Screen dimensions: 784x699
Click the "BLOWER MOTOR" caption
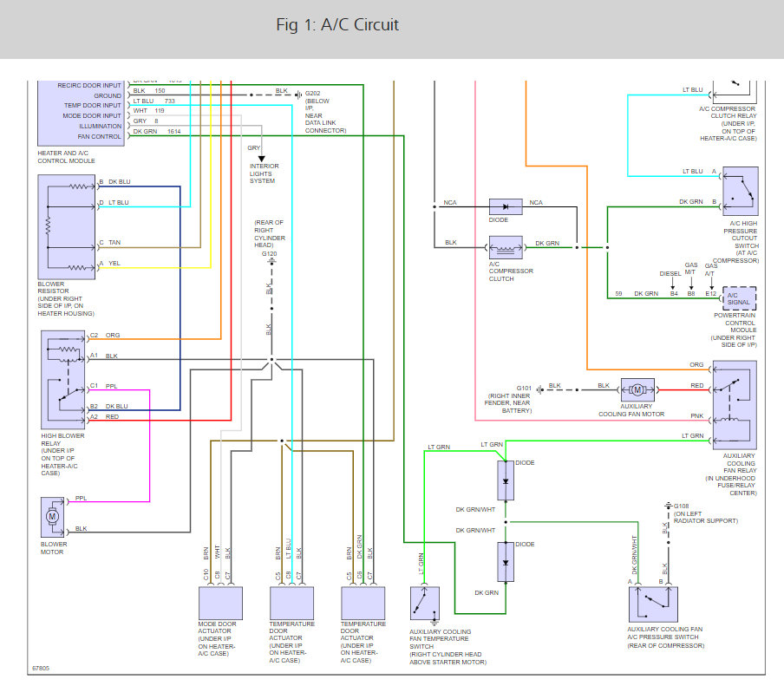click(54, 548)
